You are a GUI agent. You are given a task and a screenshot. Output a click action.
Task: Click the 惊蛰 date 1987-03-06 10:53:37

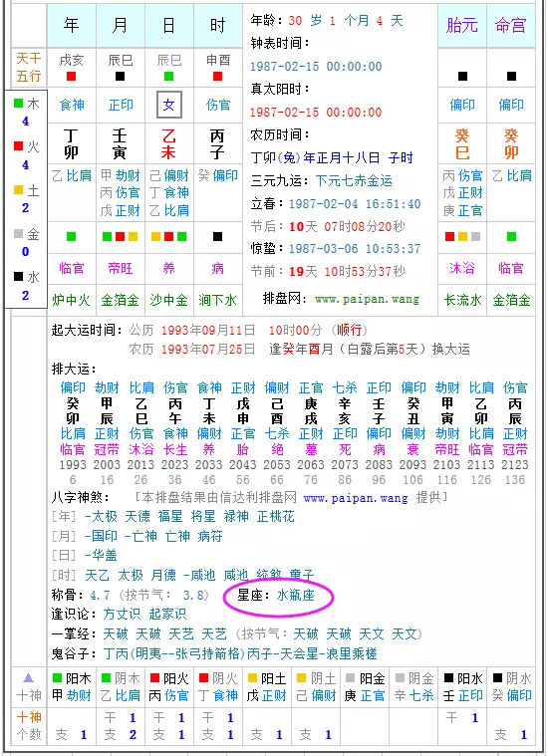click(355, 249)
